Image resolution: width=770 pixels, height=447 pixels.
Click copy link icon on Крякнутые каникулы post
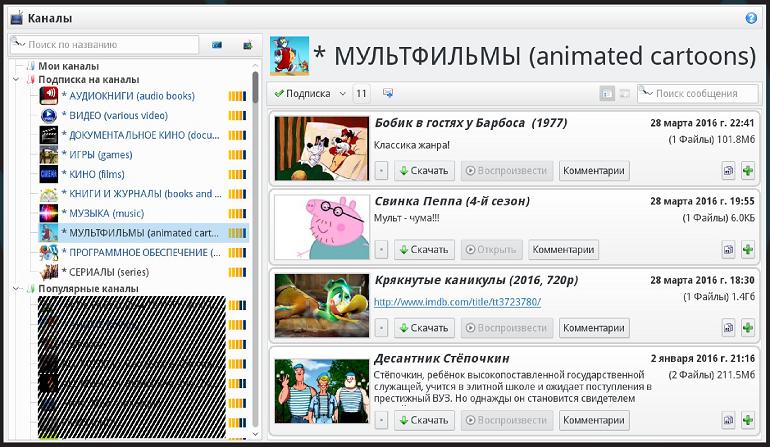[729, 327]
